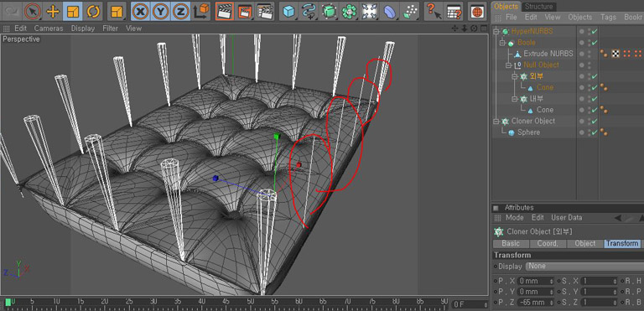Go back in Attributes history arrow
The height and width of the screenshot is (311, 644).
[617, 218]
